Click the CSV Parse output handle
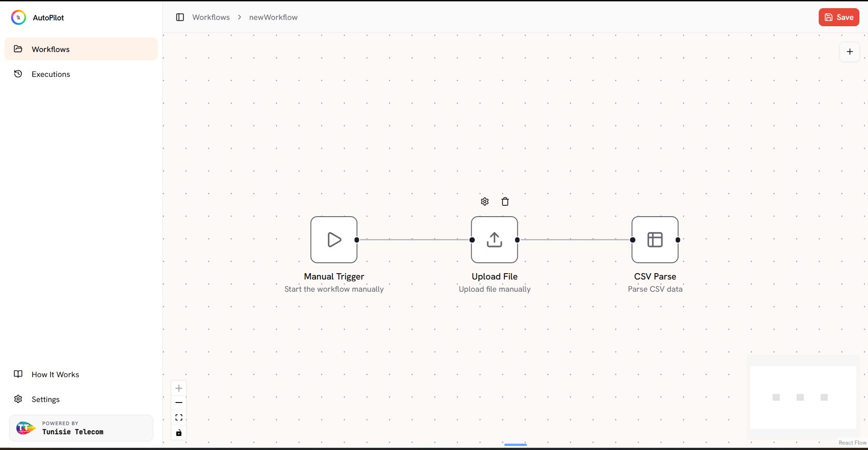Screen dimensions: 868x450 pos(678,240)
